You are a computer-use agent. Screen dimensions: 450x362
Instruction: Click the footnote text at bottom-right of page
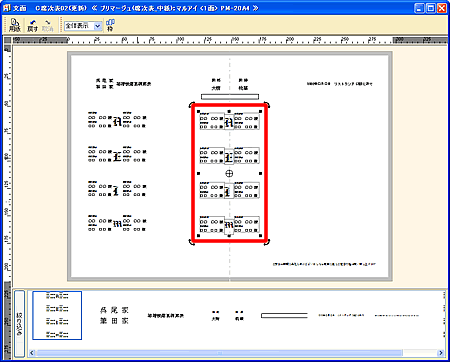click(x=324, y=264)
